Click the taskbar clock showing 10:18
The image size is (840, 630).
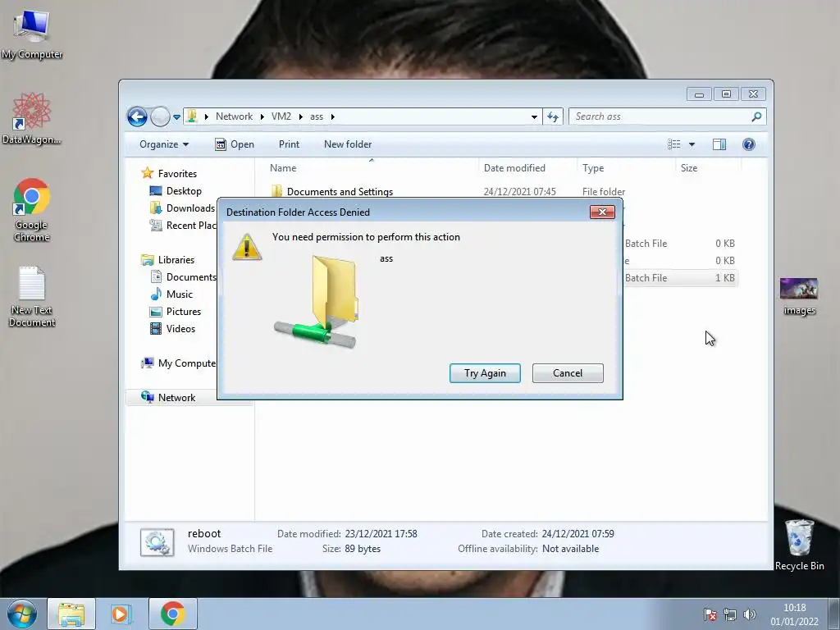pos(794,614)
